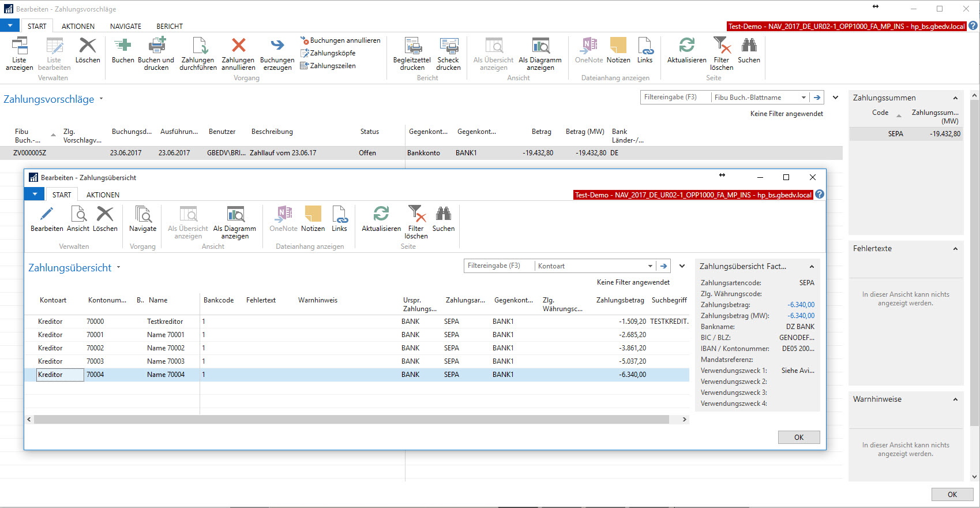
Task: Click Zahlungen annullieren red X icon
Action: pyautogui.click(x=238, y=45)
